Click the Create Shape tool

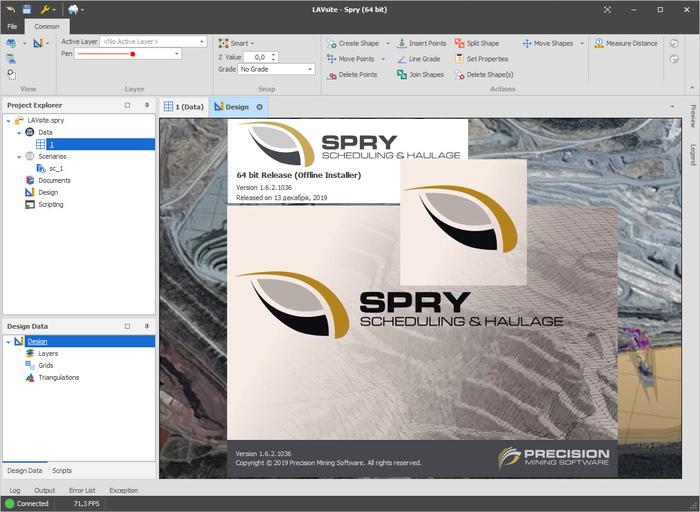click(353, 43)
